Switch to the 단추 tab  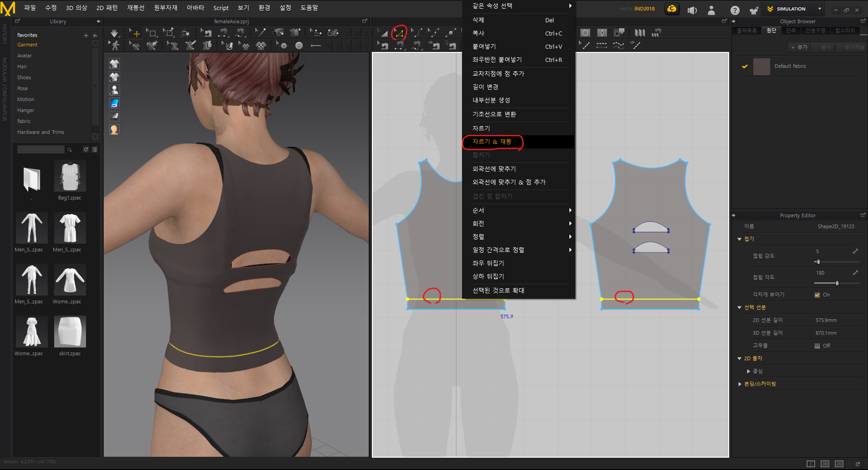coord(791,31)
